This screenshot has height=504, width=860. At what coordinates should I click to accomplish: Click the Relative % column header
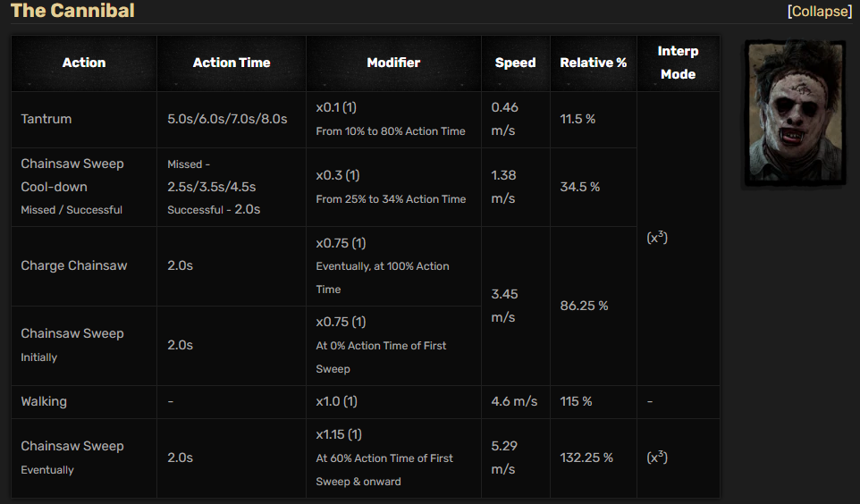pos(594,63)
